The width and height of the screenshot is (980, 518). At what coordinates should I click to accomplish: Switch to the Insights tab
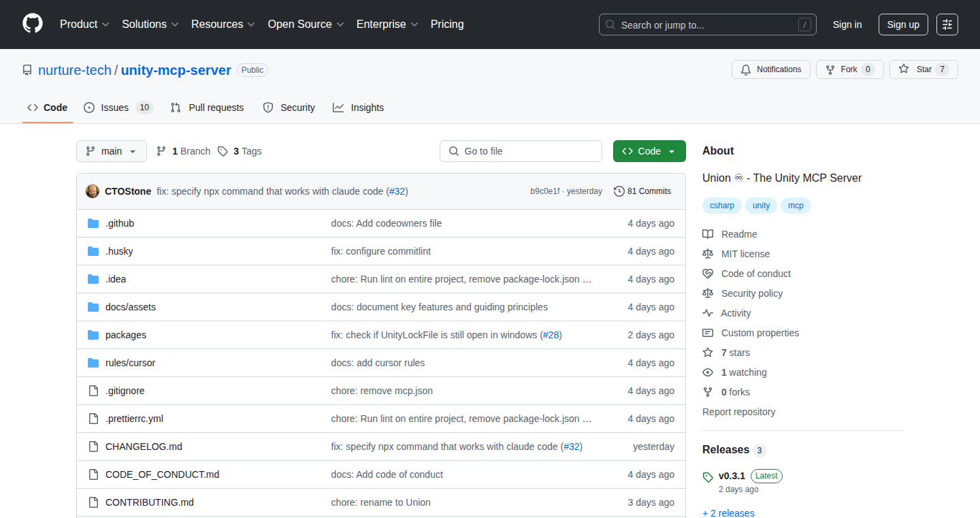coord(358,108)
